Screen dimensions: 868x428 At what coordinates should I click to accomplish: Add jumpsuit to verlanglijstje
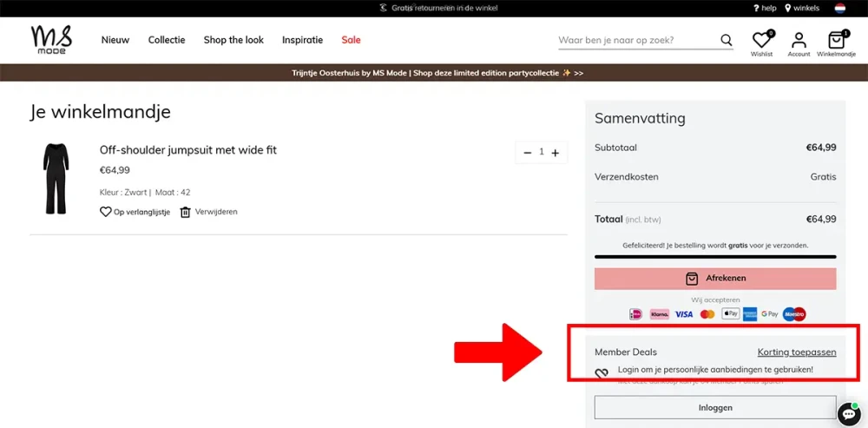point(135,212)
